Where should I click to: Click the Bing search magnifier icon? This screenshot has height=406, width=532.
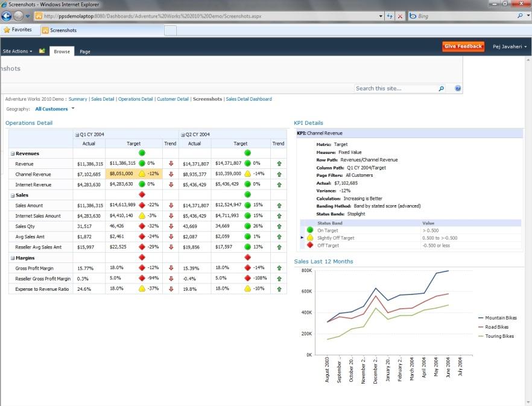pyautogui.click(x=520, y=16)
